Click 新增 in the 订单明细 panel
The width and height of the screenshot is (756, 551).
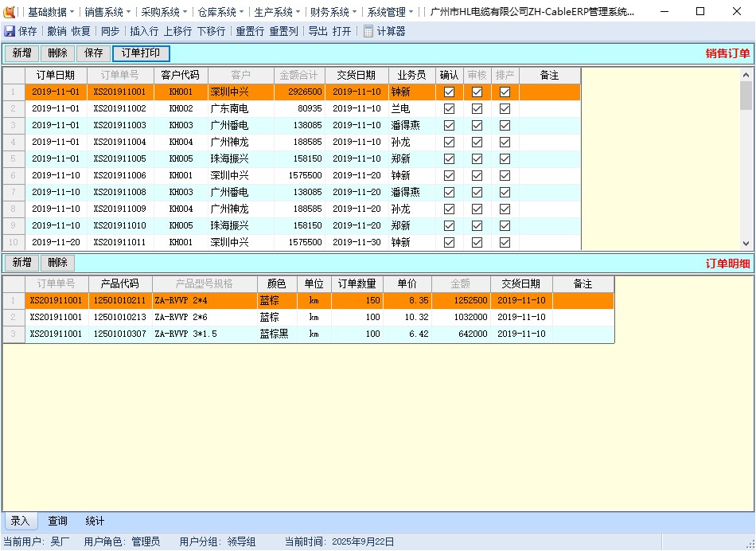pos(21,263)
